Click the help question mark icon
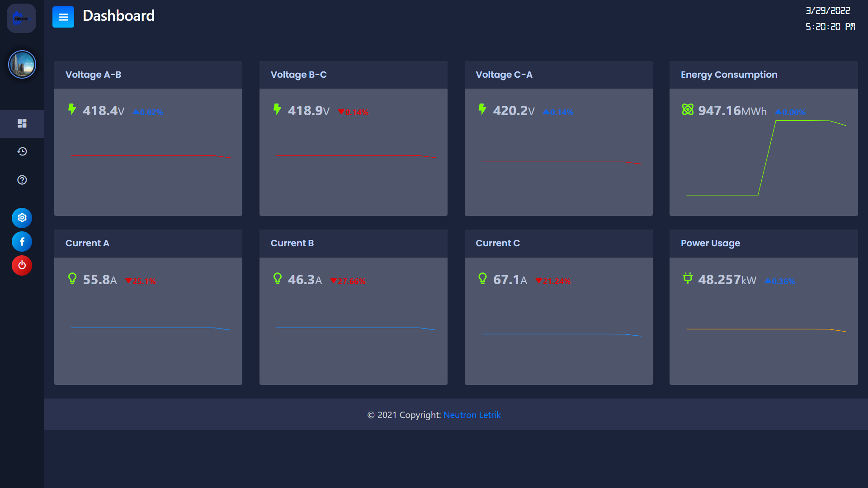 (22, 180)
